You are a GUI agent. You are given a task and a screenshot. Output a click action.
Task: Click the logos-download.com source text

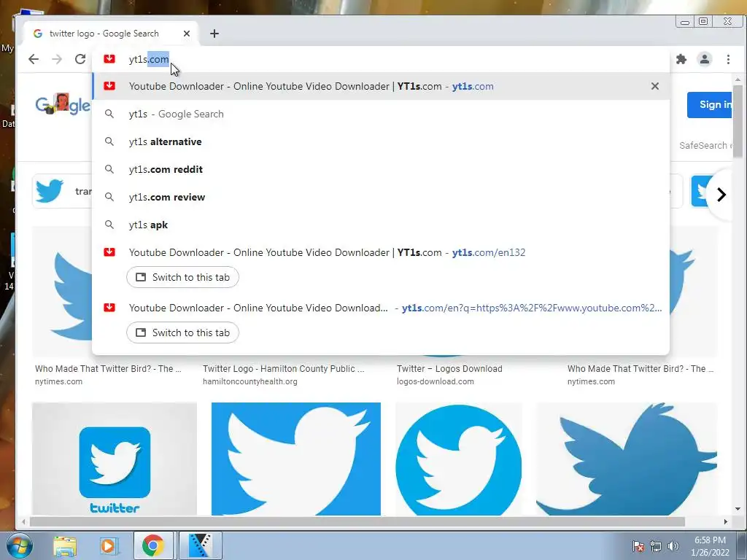click(x=436, y=381)
